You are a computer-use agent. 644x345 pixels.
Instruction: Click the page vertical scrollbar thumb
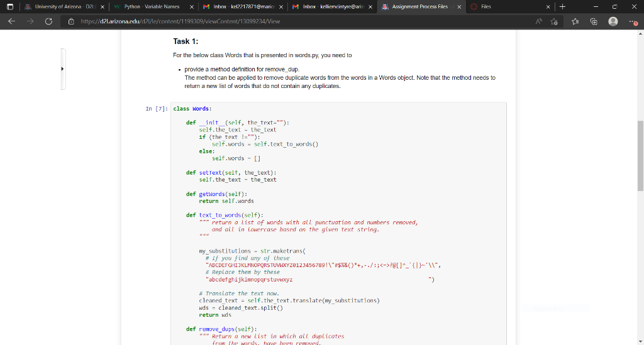640,155
